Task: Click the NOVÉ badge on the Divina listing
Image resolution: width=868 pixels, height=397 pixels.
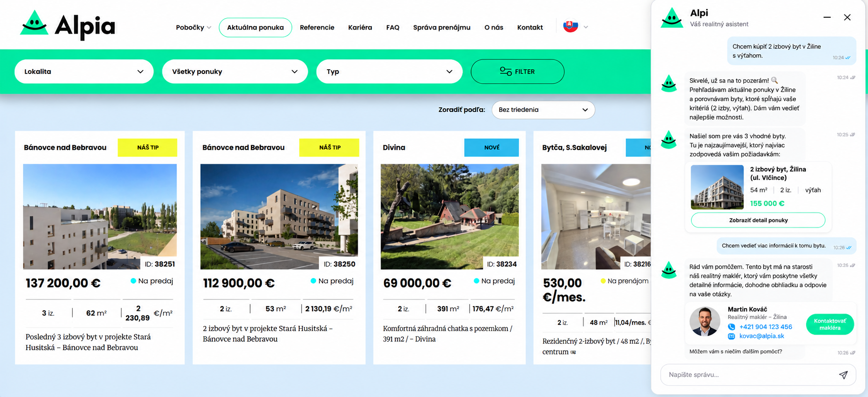Action: point(492,147)
